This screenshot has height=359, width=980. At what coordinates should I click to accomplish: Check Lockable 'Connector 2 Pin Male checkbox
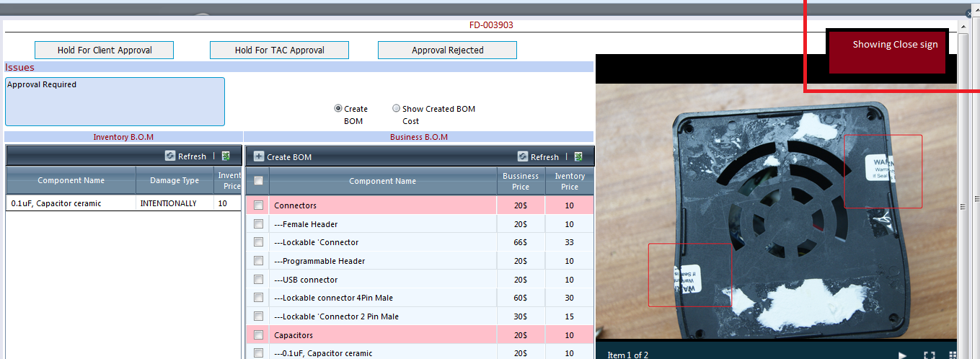tap(258, 316)
